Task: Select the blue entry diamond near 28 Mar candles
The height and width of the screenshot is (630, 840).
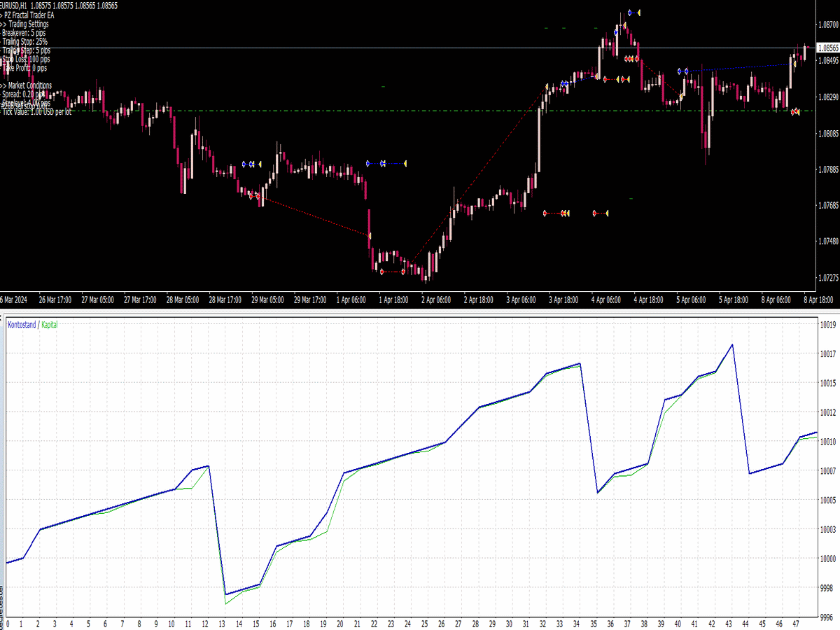Action: point(244,164)
